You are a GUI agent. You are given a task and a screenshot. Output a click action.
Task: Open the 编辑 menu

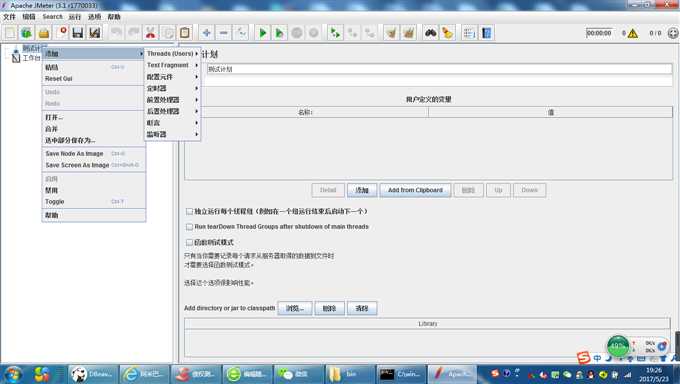29,16
